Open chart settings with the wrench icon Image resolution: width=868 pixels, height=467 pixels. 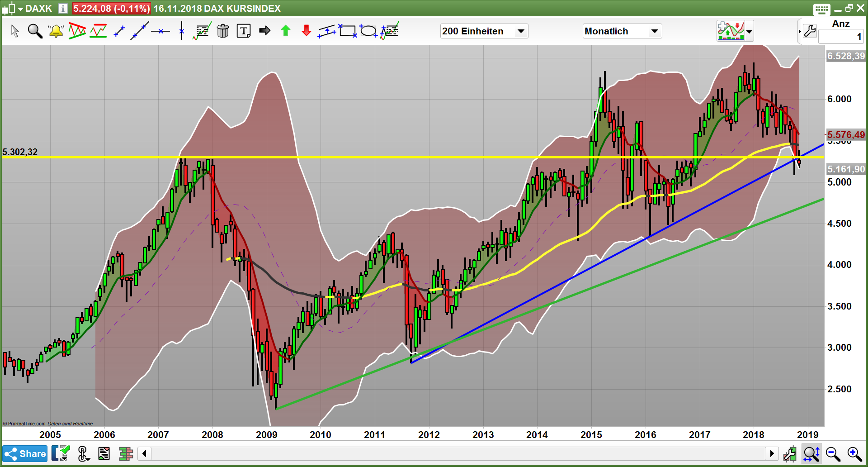(810, 31)
